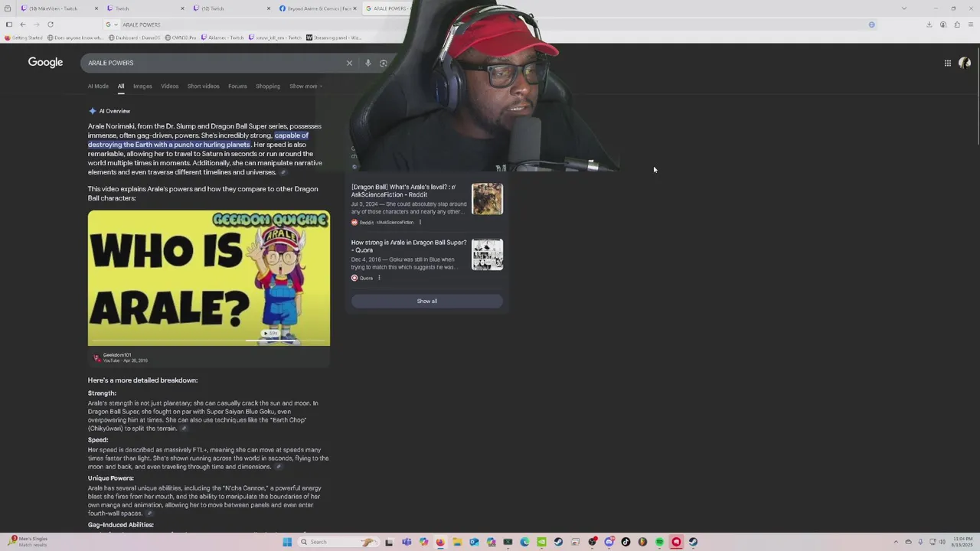Click the translate icon in address bar
The image size is (980, 551).
point(871,24)
